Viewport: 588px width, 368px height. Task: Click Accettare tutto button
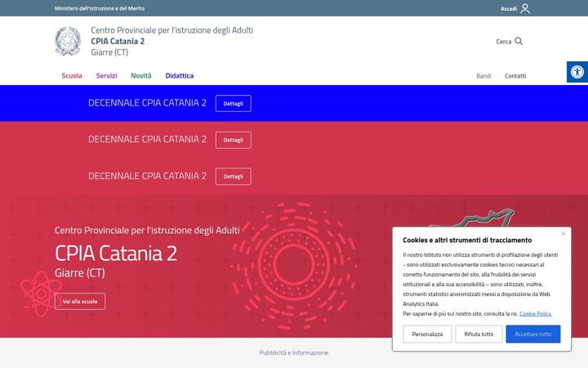click(532, 334)
